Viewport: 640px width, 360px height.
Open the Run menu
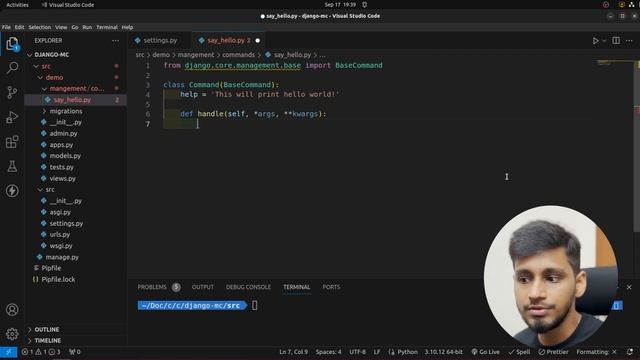point(87,27)
